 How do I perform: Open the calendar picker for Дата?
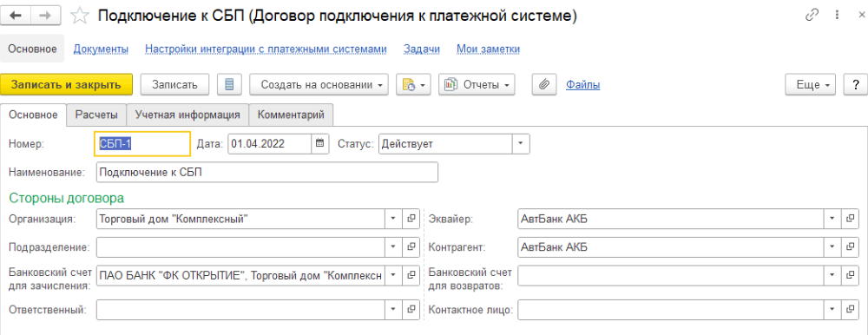point(319,143)
